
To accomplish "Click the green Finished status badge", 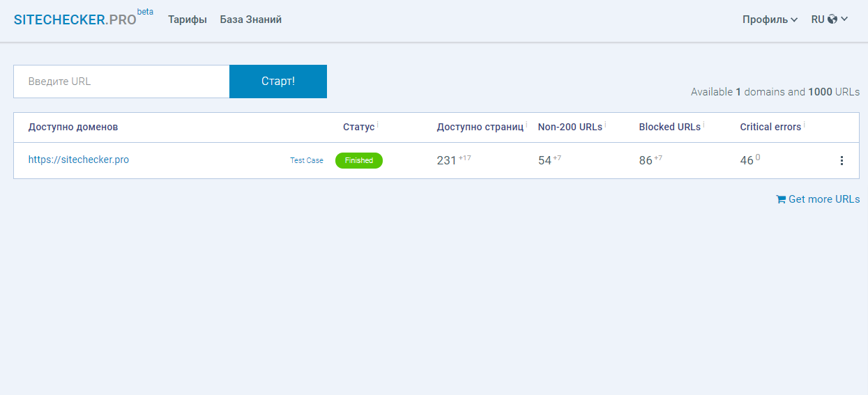I will click(x=359, y=160).
